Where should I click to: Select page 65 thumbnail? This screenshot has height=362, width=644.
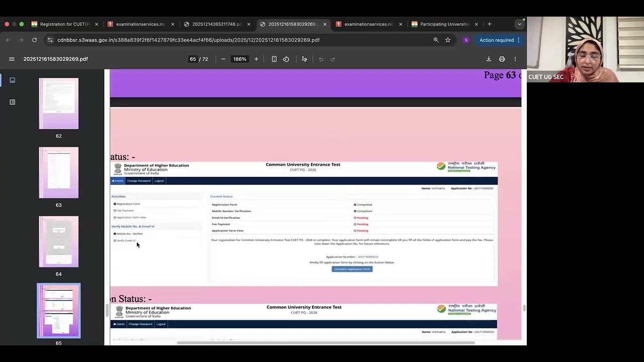59,311
